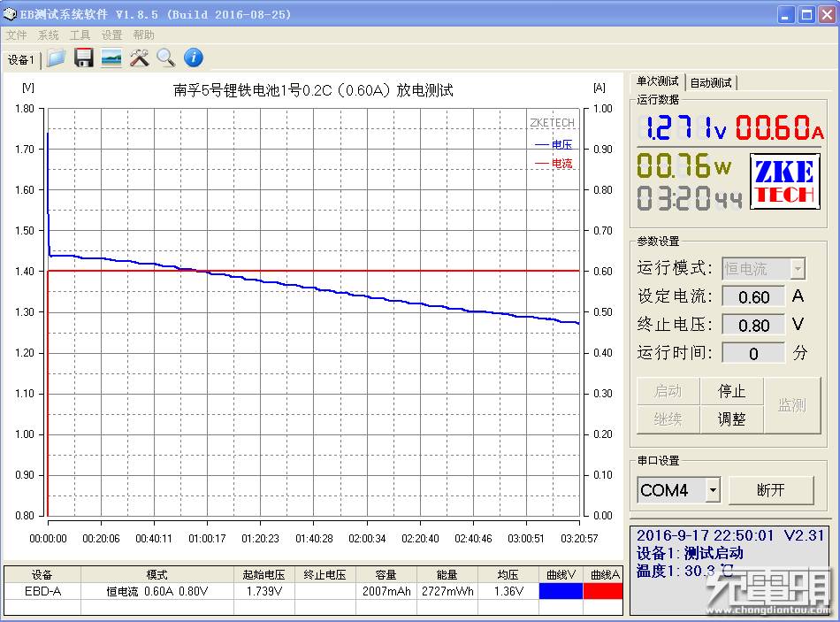Click the 终止电压 column header
Image resolution: width=840 pixels, height=622 pixels.
(325, 575)
